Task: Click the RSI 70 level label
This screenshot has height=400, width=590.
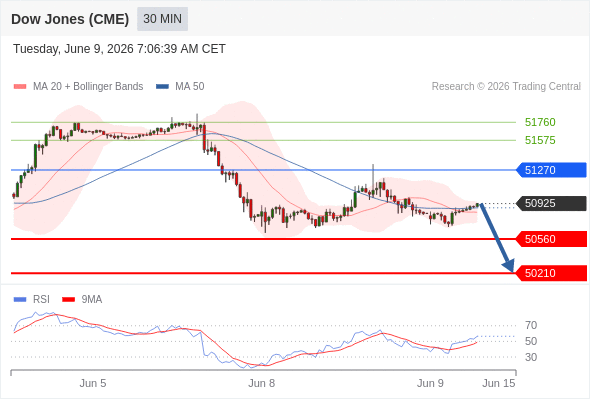Action: (531, 325)
